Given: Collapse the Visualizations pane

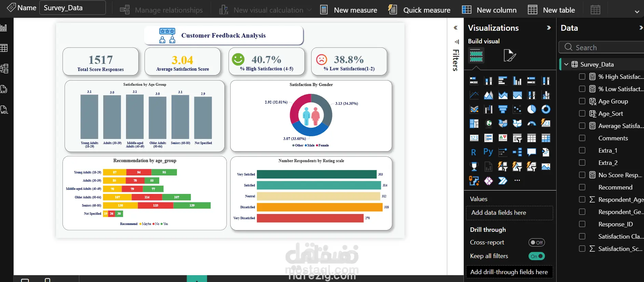Looking at the screenshot, I should [x=549, y=28].
